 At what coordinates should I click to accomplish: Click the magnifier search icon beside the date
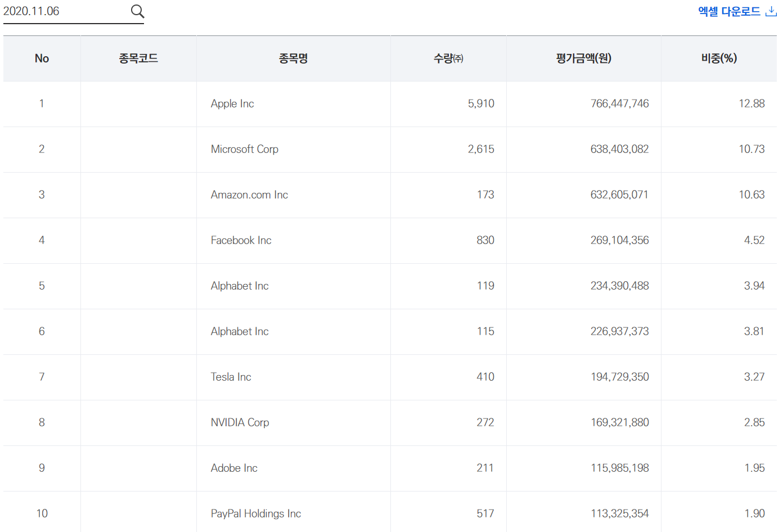click(137, 11)
